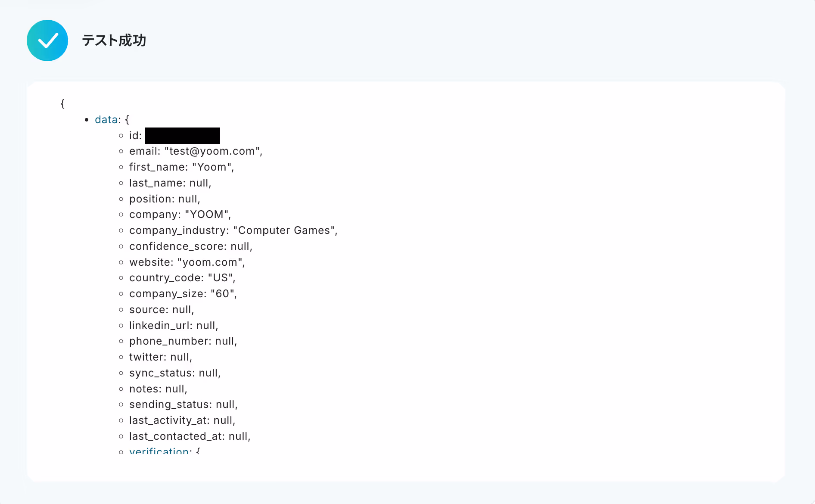Select the twitter null line
The height and width of the screenshot is (504, 815).
161,357
